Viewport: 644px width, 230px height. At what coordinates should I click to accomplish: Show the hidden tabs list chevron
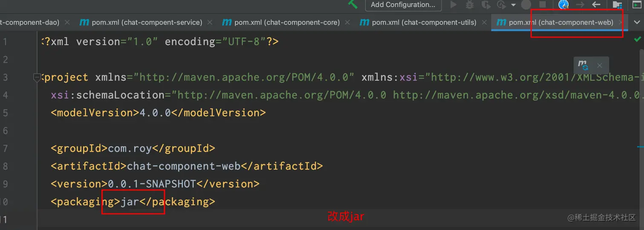(x=637, y=22)
